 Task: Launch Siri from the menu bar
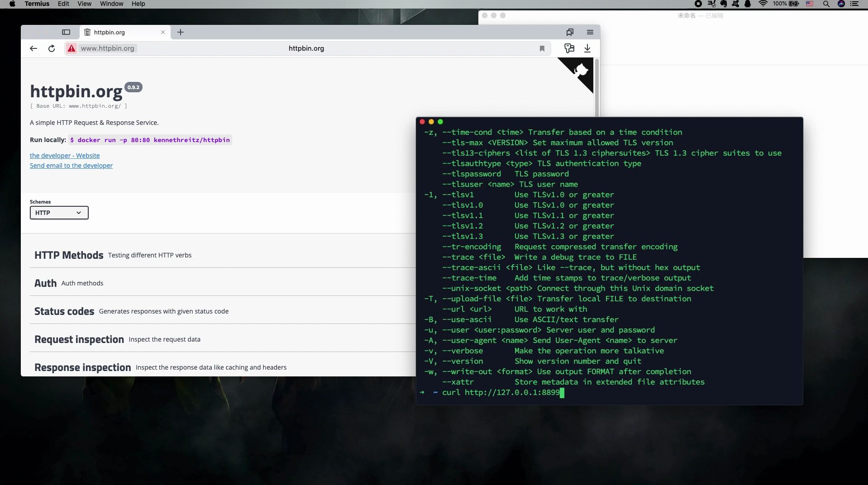pos(841,4)
